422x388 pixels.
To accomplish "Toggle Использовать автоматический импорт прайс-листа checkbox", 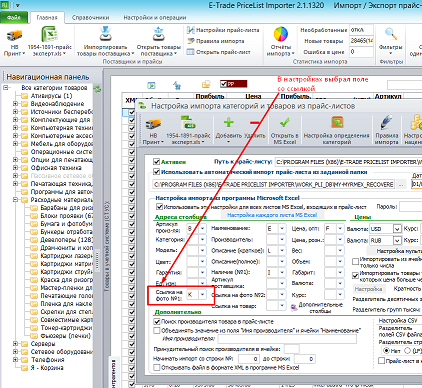I will click(x=156, y=172).
